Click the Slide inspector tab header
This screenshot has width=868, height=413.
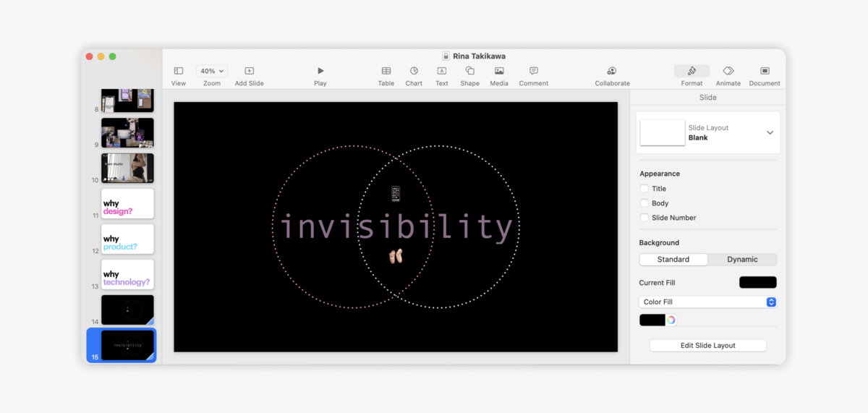tap(708, 97)
